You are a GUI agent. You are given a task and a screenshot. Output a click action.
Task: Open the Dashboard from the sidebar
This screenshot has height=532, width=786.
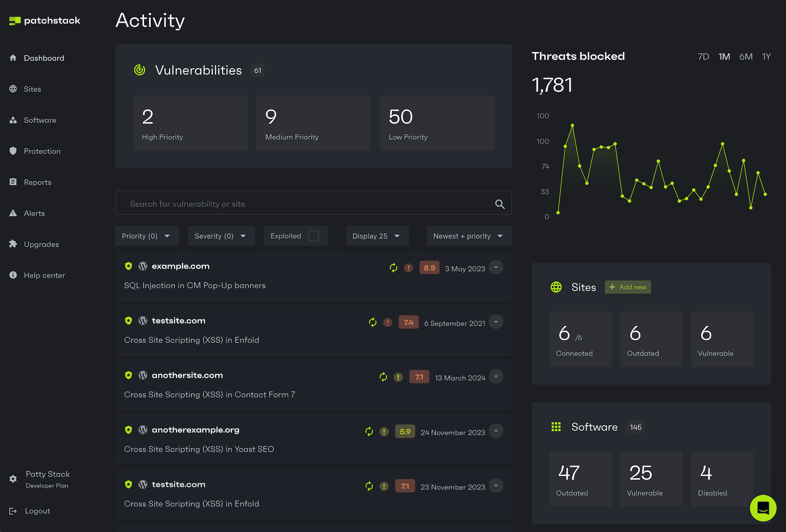[44, 58]
